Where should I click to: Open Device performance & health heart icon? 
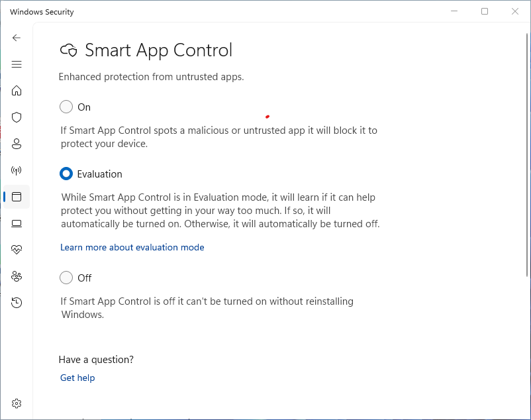[x=17, y=250]
